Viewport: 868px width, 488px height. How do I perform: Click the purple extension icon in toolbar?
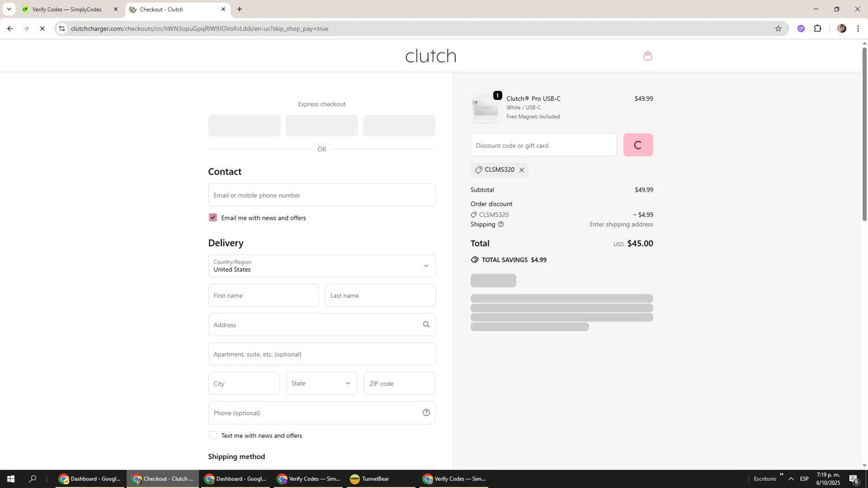pos(801,28)
